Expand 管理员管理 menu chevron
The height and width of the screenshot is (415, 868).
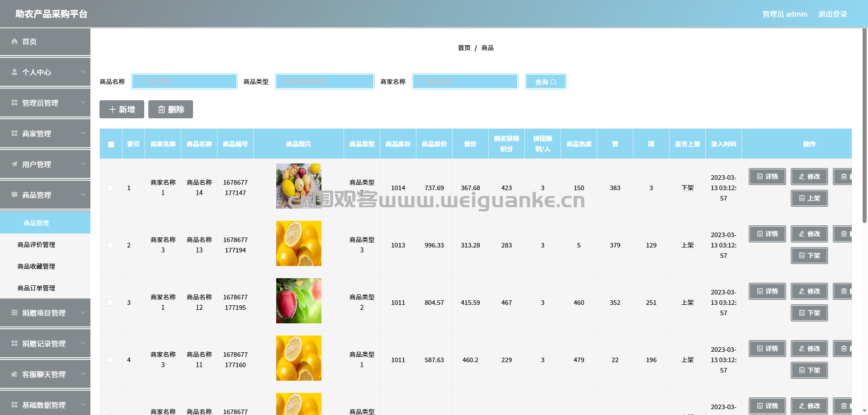coord(83,102)
